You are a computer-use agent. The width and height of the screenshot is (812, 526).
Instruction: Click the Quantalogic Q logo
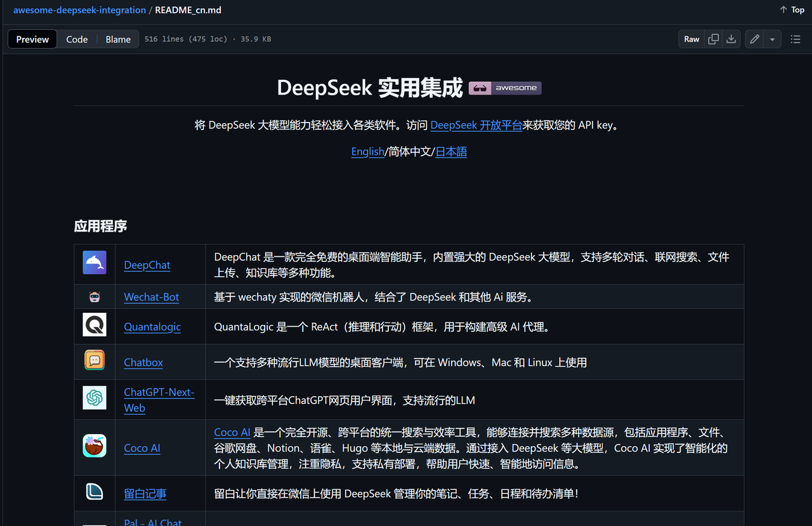pyautogui.click(x=95, y=324)
